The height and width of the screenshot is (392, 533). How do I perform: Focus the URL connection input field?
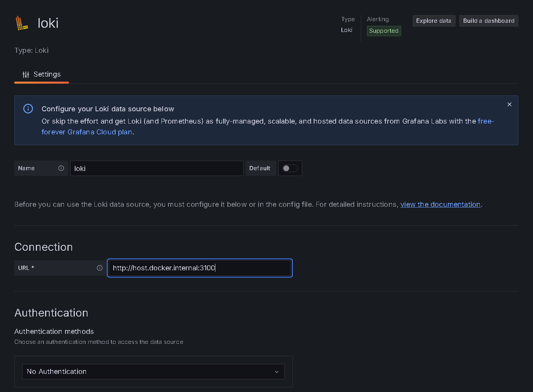pos(200,268)
